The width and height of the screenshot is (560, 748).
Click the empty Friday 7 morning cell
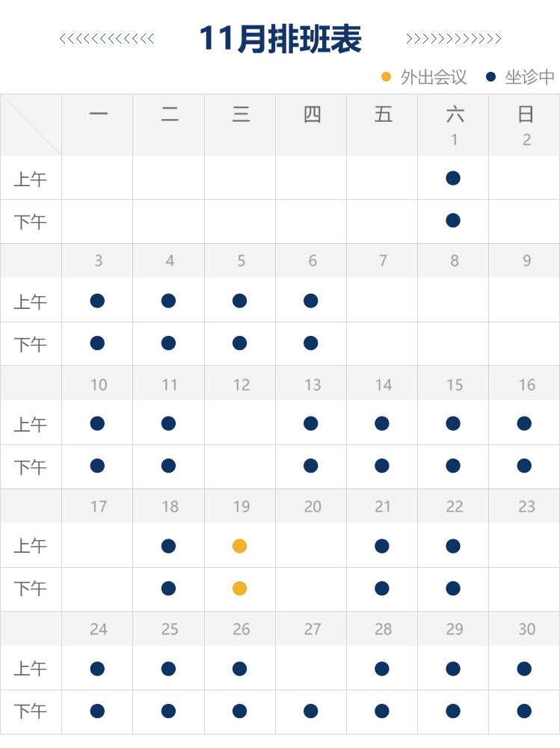[x=382, y=301]
